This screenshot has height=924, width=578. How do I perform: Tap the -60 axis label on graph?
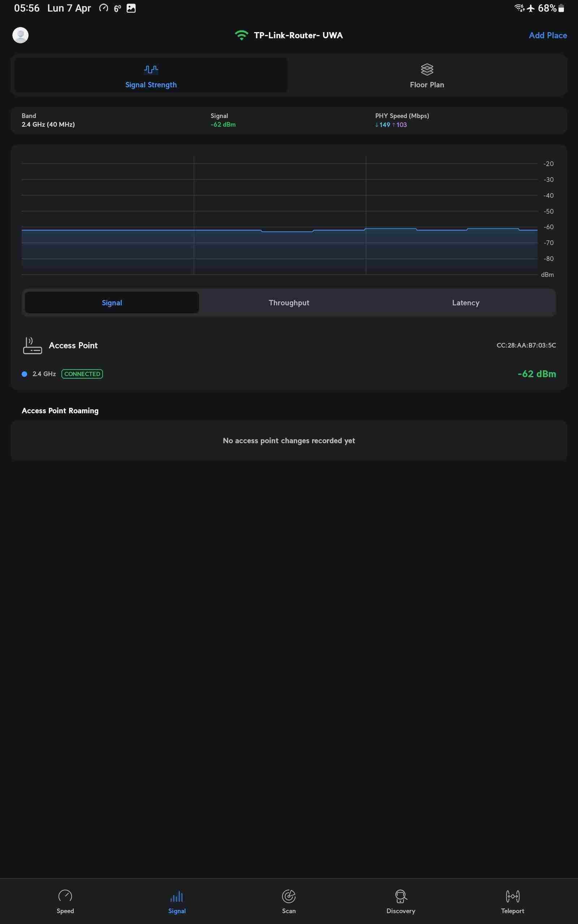click(x=549, y=227)
